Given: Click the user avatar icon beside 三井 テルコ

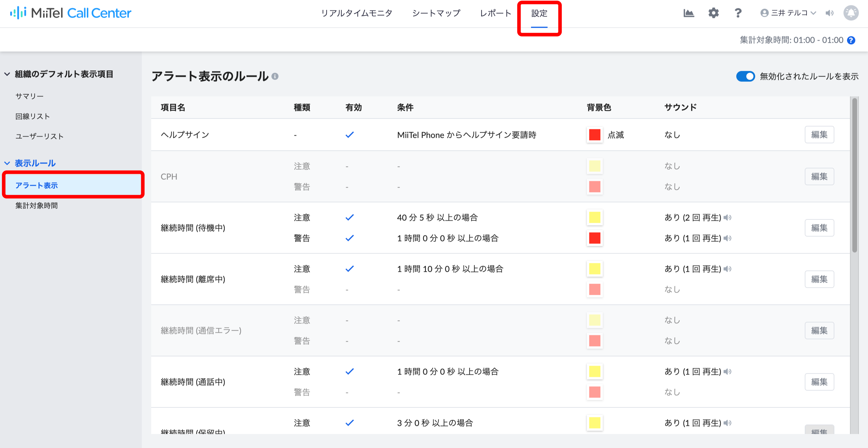Looking at the screenshot, I should pyautogui.click(x=764, y=13).
